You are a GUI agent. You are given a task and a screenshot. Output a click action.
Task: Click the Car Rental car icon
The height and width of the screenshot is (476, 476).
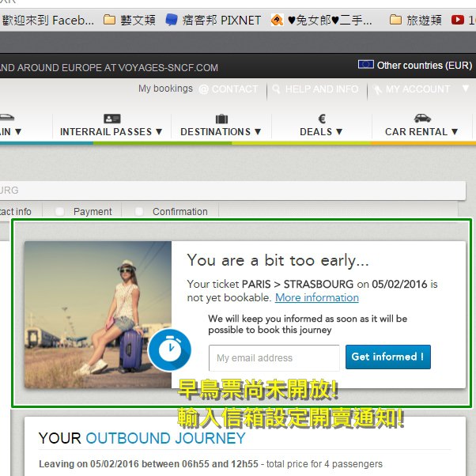coord(422,118)
